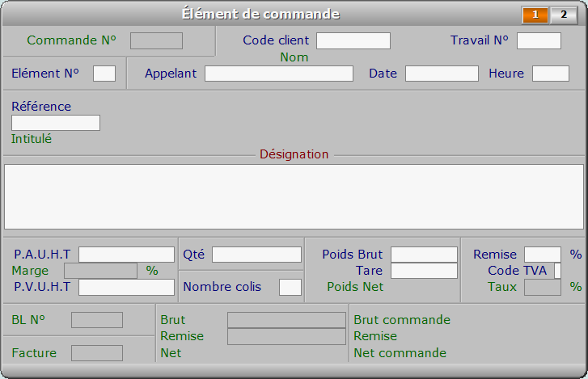This screenshot has width=588, height=379.
Task: Click into the Appelant field
Action: coord(278,74)
